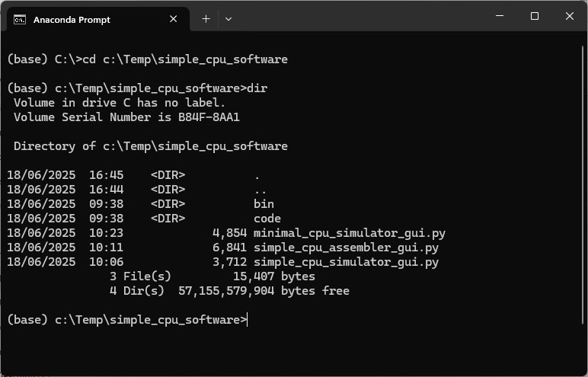The width and height of the screenshot is (588, 377).
Task: Click the bin directory entry
Action: [x=264, y=204]
